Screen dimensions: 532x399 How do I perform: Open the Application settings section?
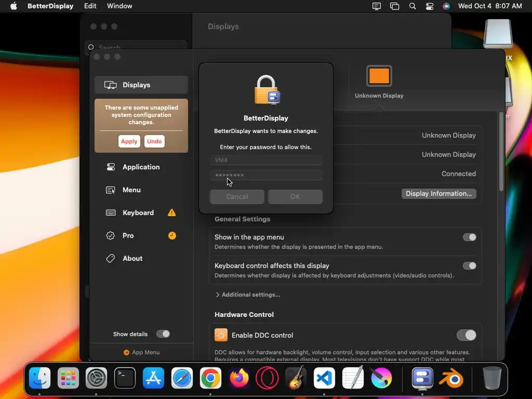pyautogui.click(x=141, y=167)
